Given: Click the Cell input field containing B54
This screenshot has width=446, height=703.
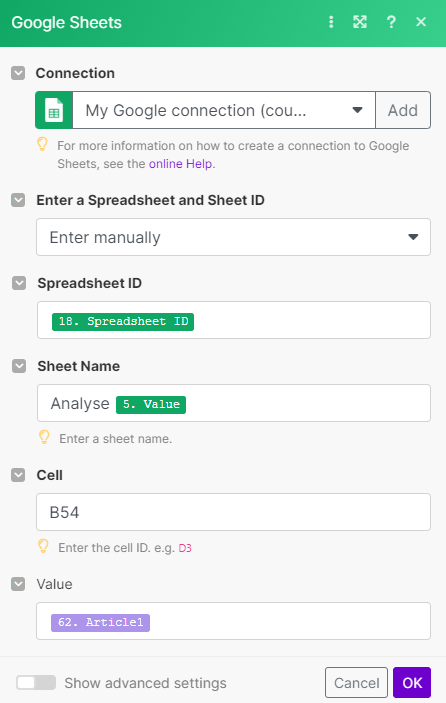Looking at the screenshot, I should click(x=233, y=512).
